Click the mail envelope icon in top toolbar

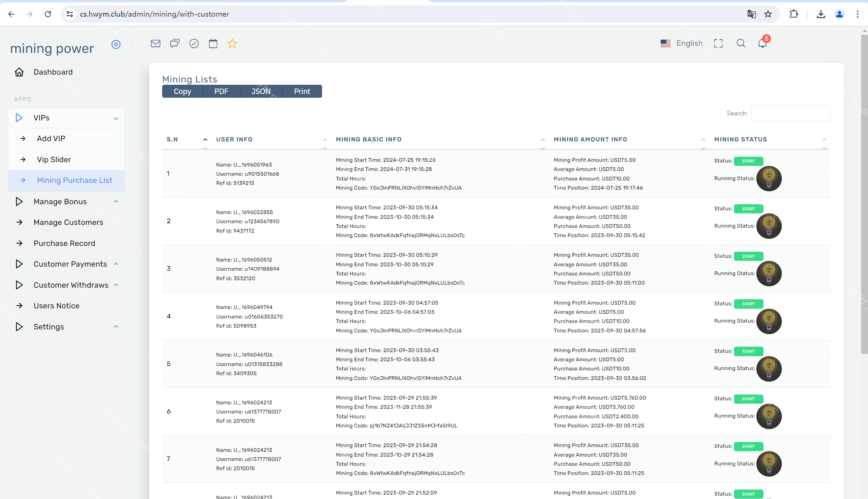click(x=156, y=43)
